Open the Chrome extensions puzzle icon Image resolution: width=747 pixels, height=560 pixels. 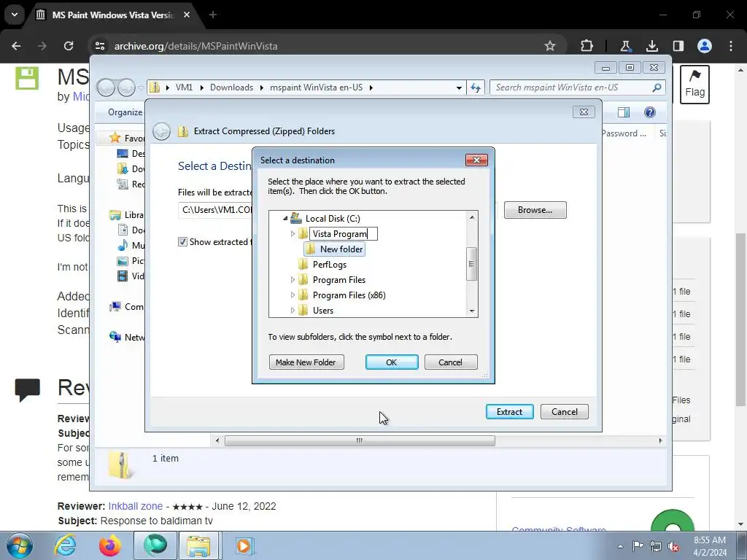pos(587,46)
